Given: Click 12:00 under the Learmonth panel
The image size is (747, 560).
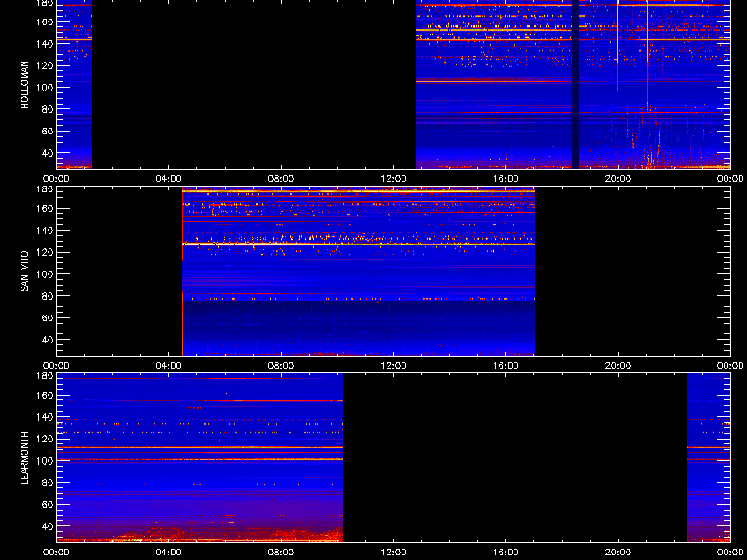Looking at the screenshot, I should click(393, 553).
